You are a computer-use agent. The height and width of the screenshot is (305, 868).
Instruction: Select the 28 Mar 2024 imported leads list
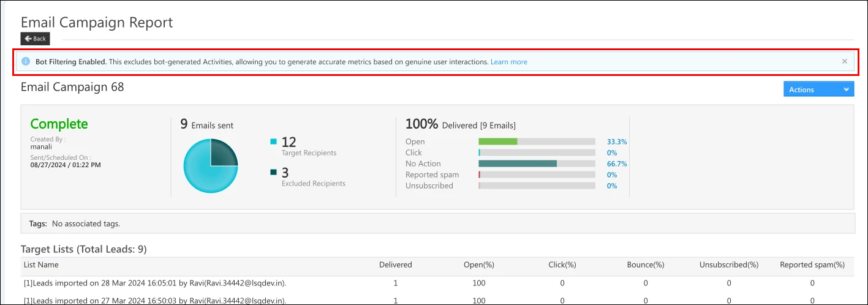155,284
